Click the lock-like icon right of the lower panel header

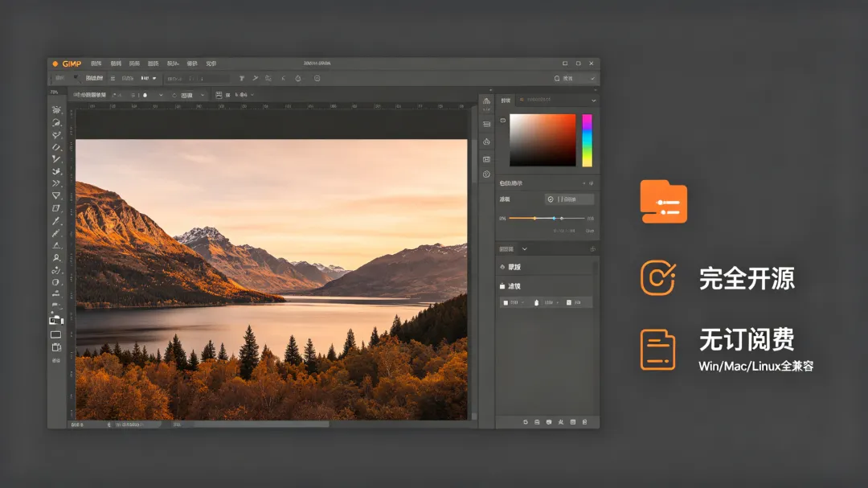(592, 249)
